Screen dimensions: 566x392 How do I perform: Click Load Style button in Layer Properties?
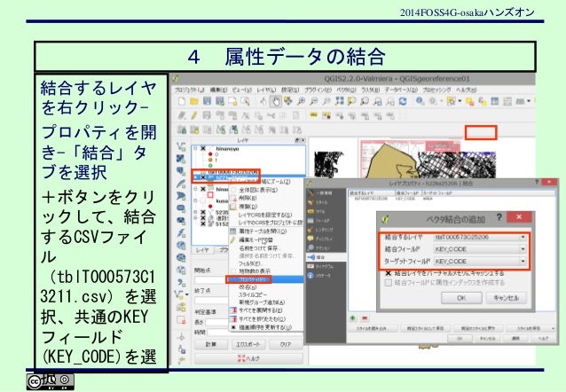click(x=372, y=328)
